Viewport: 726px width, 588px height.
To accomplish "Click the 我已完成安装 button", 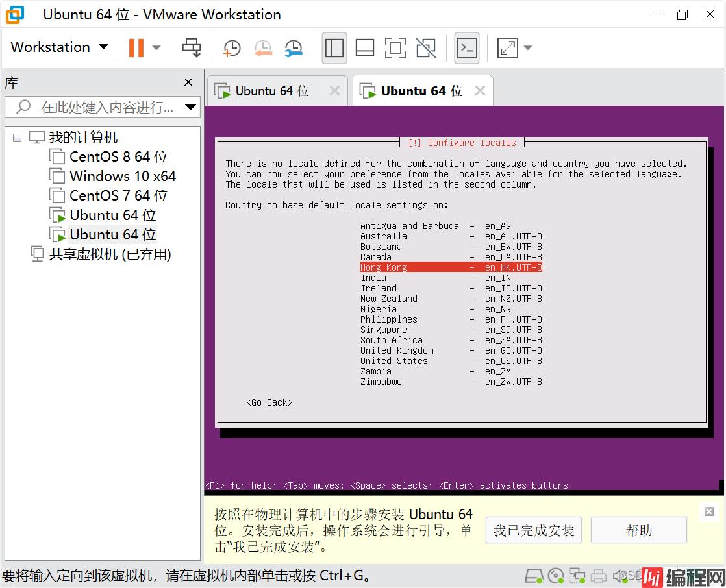I will [x=533, y=530].
